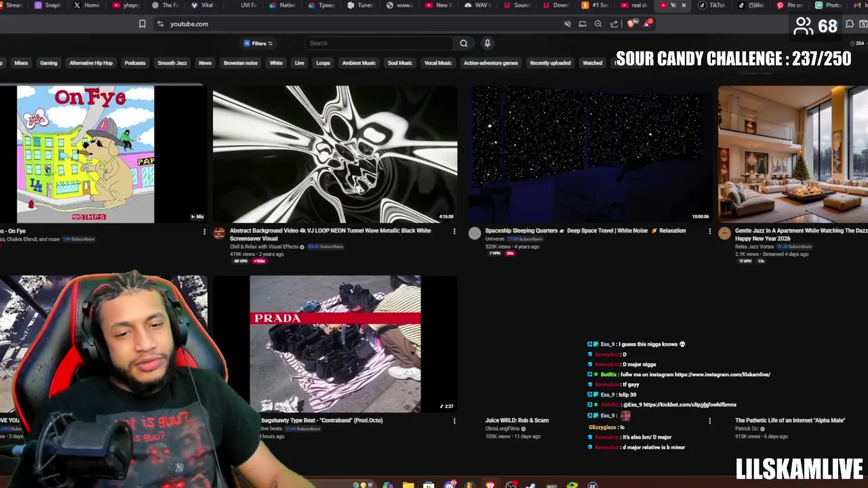Switch to the Pin on browser tab
Viewport: 868px width, 488px height.
tap(789, 5)
